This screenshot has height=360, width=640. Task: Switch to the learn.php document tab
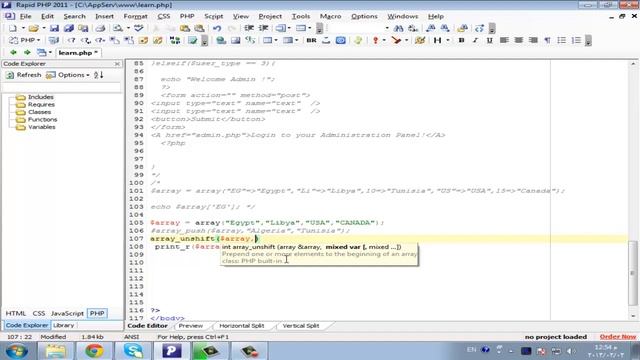point(78,53)
